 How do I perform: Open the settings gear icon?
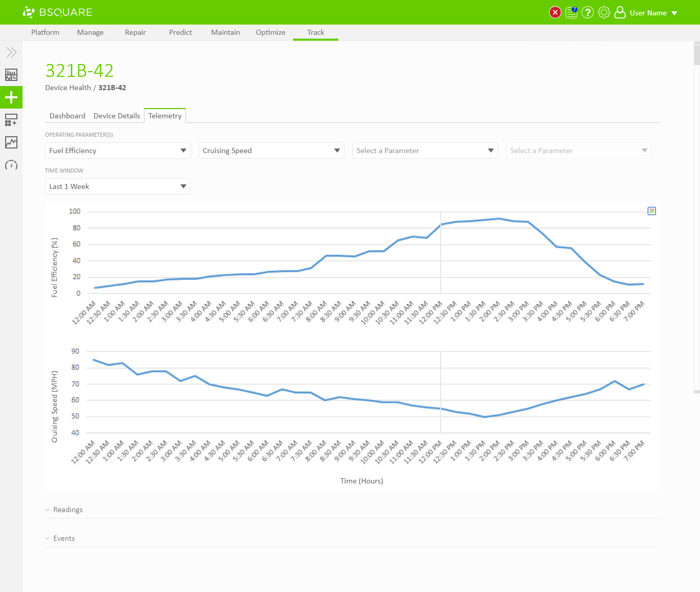point(604,12)
